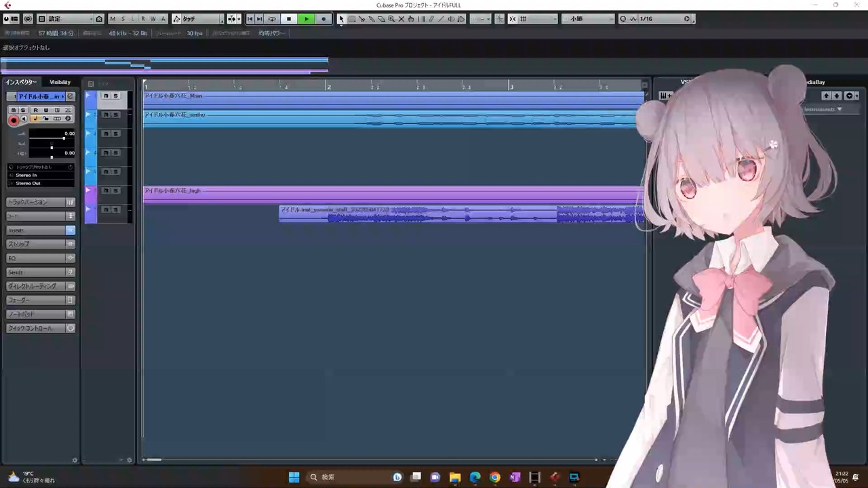Expand the Inserts section in the inspector
Screen dimensions: 868x488
(x=40, y=230)
